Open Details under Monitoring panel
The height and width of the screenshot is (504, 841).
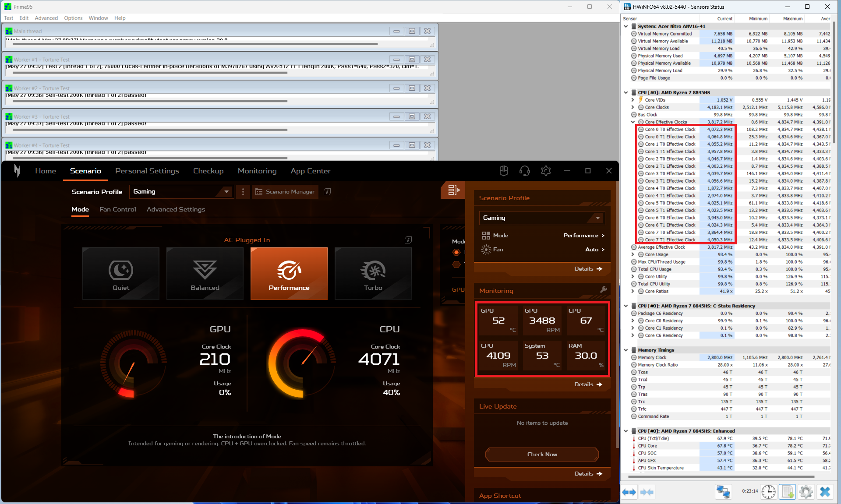click(x=588, y=384)
